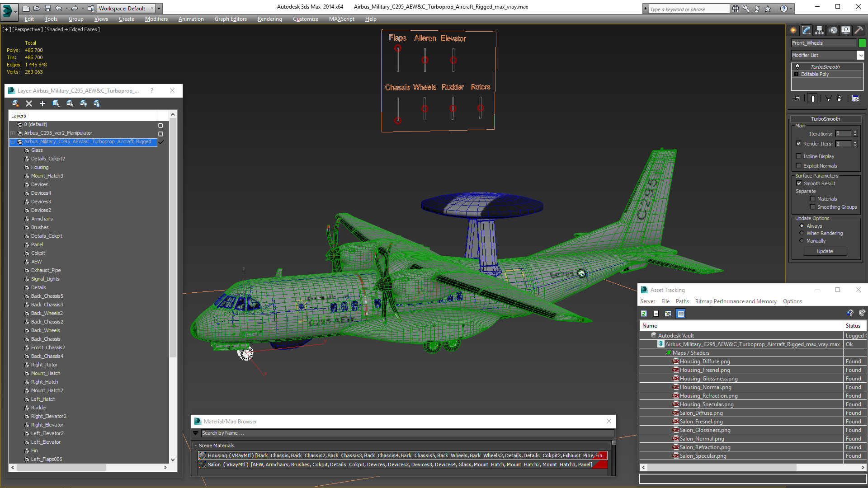Click Freeze/Unfreeze All Layers icon

[97, 103]
